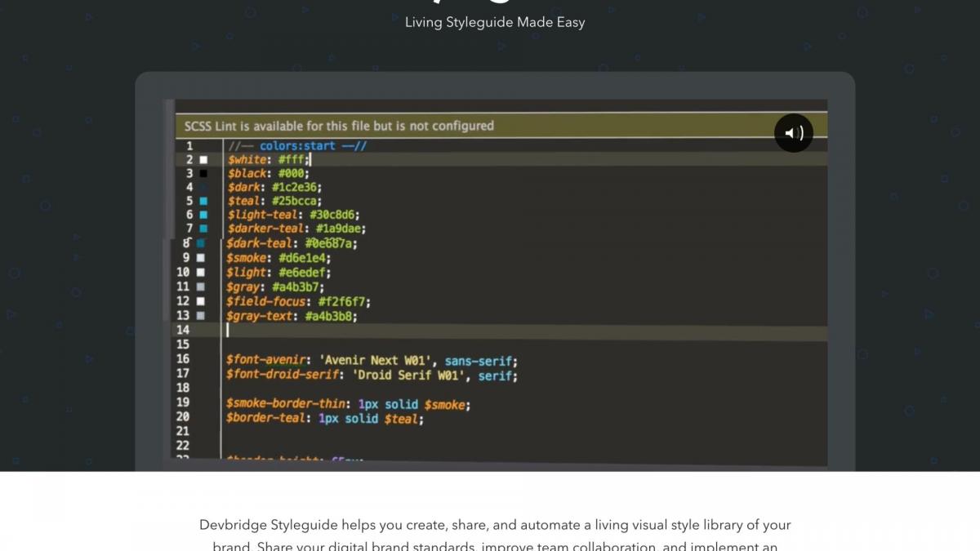This screenshot has height=551, width=980.
Task: Click the black swatch beside $black line
Action: 203,174
